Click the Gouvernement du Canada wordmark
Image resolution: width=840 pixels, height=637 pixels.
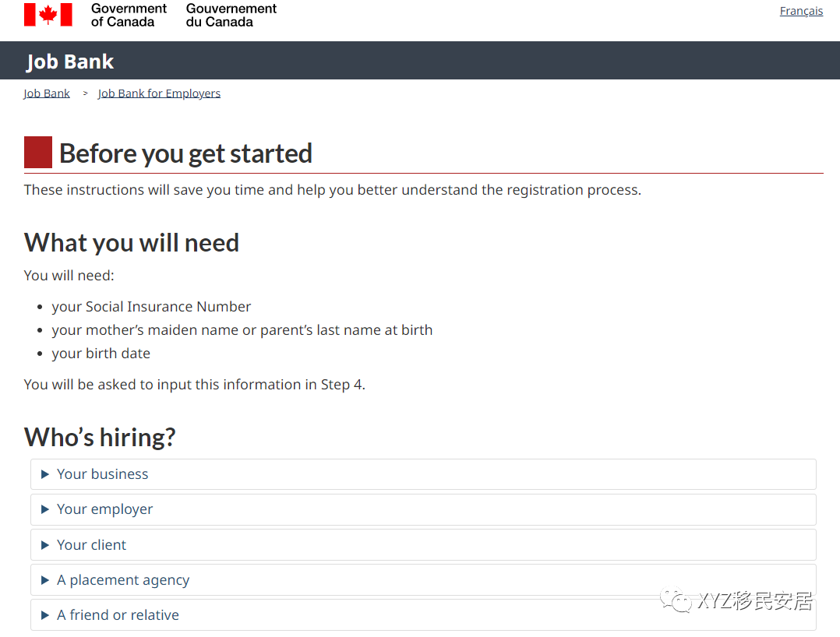point(231,15)
